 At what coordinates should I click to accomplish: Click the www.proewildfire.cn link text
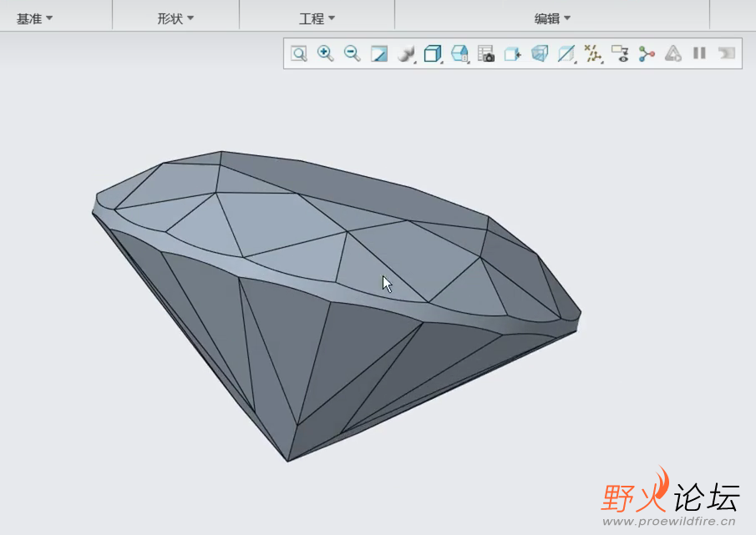click(x=669, y=522)
